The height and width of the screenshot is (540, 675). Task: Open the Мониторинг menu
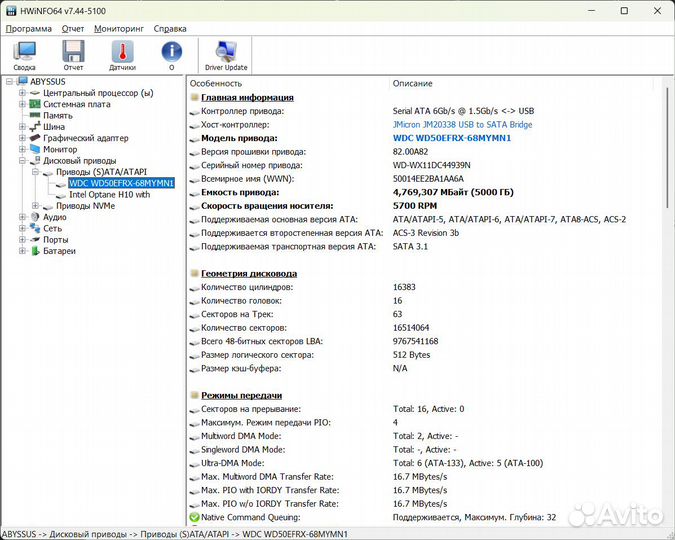click(119, 28)
